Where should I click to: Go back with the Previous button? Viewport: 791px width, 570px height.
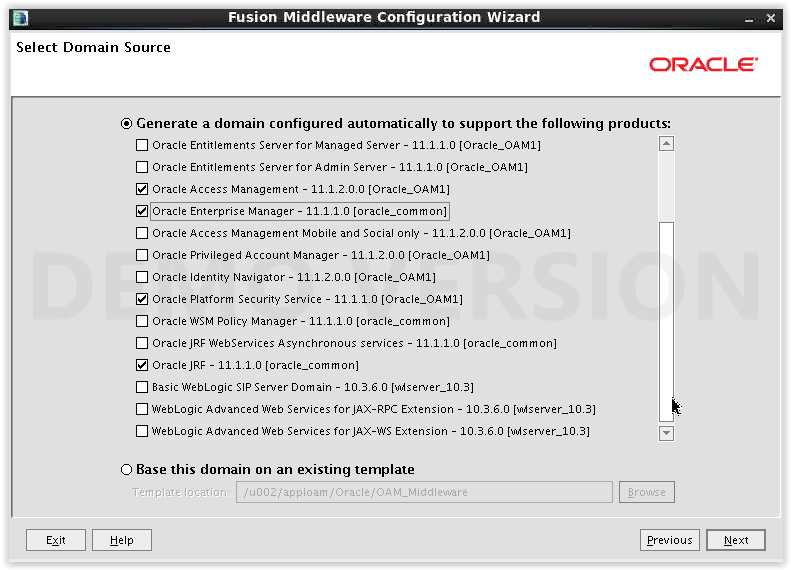[669, 540]
